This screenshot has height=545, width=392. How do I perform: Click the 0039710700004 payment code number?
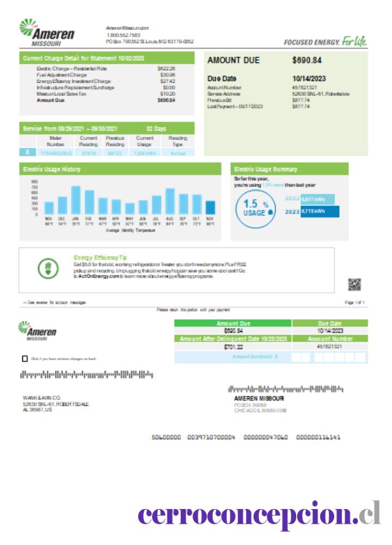[211, 437]
